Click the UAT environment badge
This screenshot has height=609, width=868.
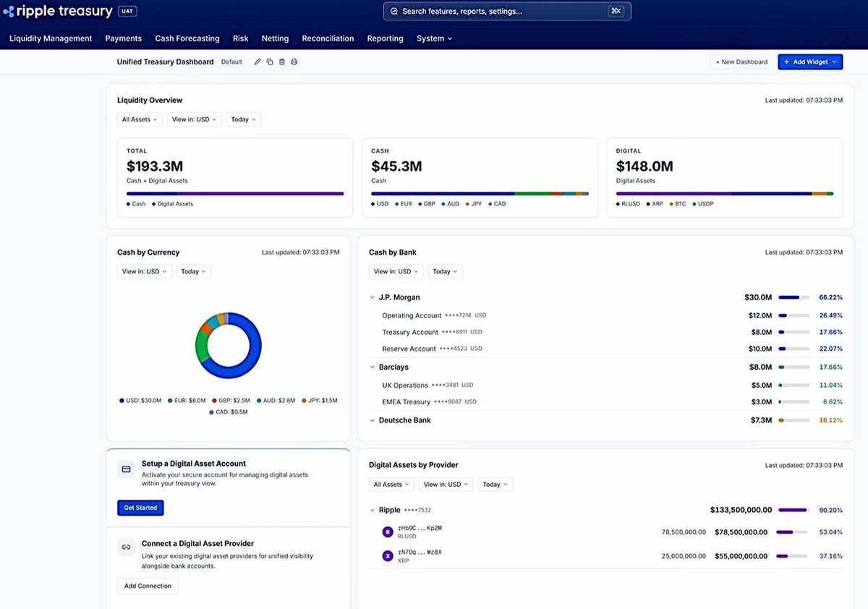(127, 12)
